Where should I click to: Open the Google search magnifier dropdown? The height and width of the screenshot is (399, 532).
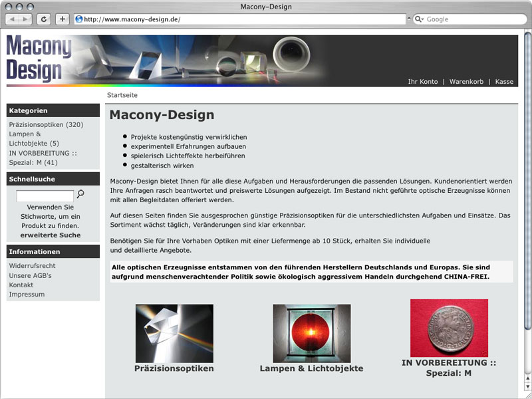420,19
